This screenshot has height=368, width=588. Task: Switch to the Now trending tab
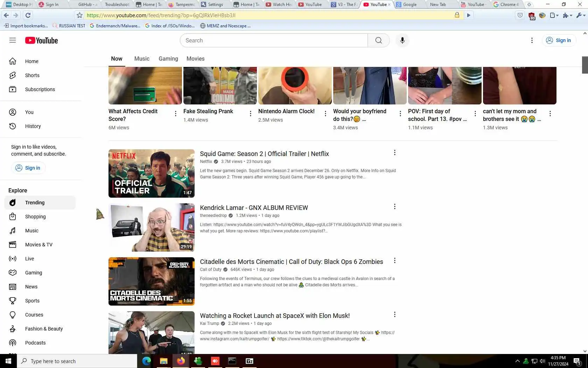(x=117, y=59)
